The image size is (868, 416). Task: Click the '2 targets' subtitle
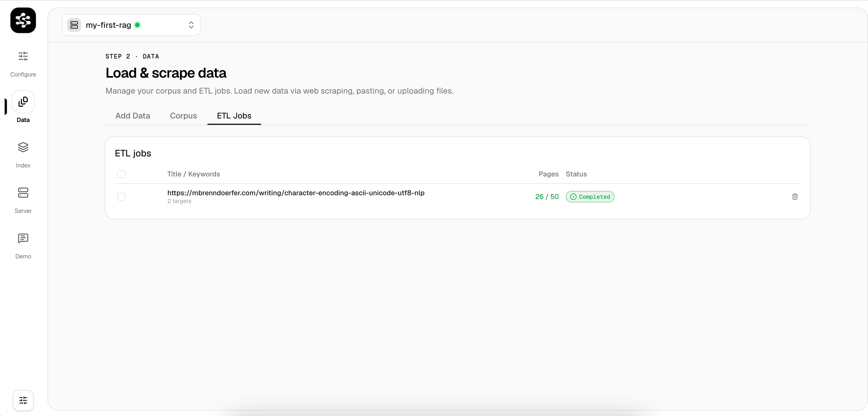tap(179, 201)
